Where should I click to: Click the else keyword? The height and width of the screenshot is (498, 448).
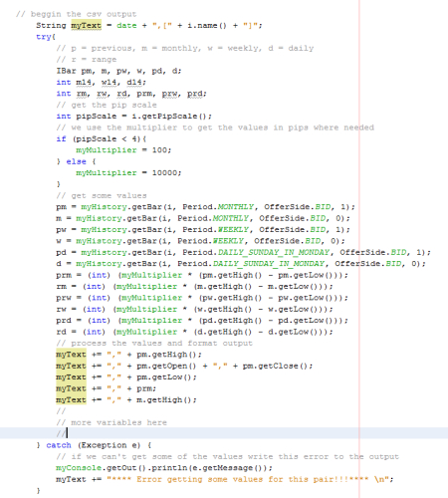click(x=76, y=161)
